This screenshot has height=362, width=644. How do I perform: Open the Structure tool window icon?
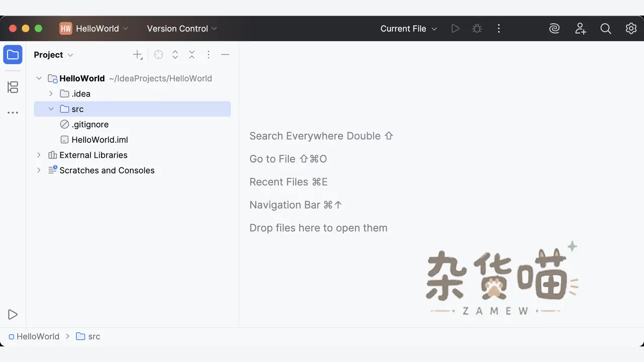13,87
